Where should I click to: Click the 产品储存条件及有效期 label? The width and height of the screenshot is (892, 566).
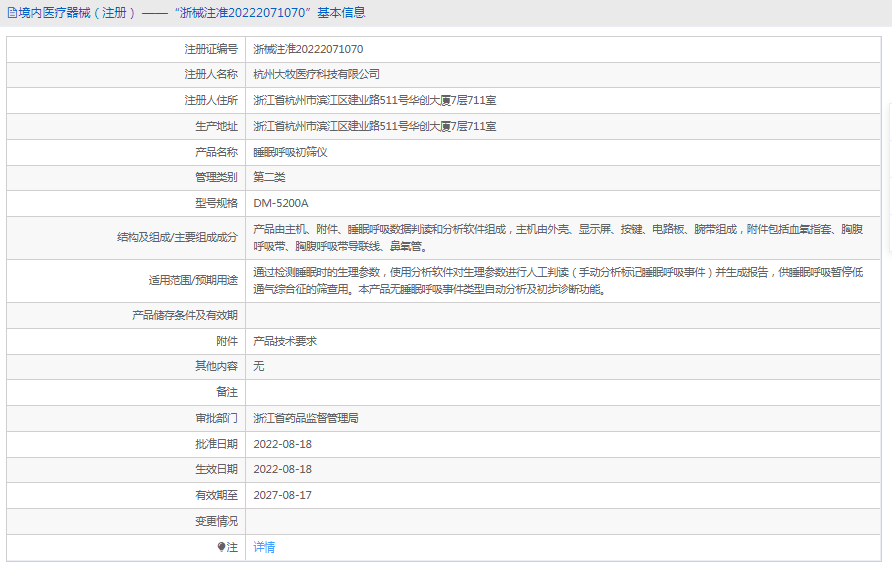[185, 316]
